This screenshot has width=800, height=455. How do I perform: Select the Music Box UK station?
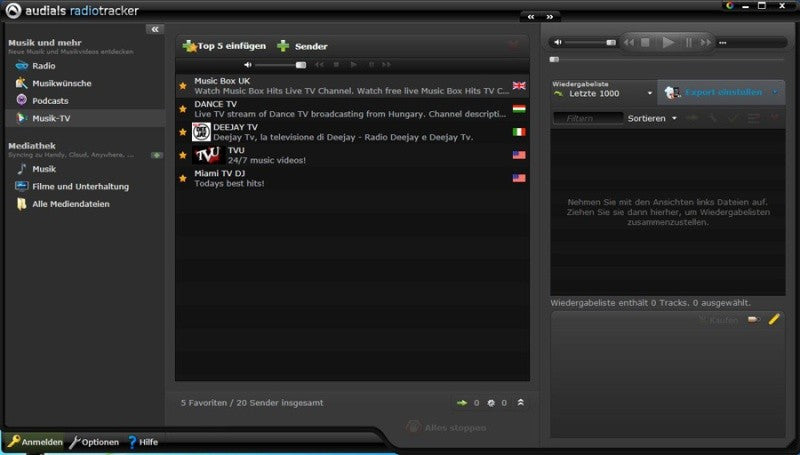point(352,86)
